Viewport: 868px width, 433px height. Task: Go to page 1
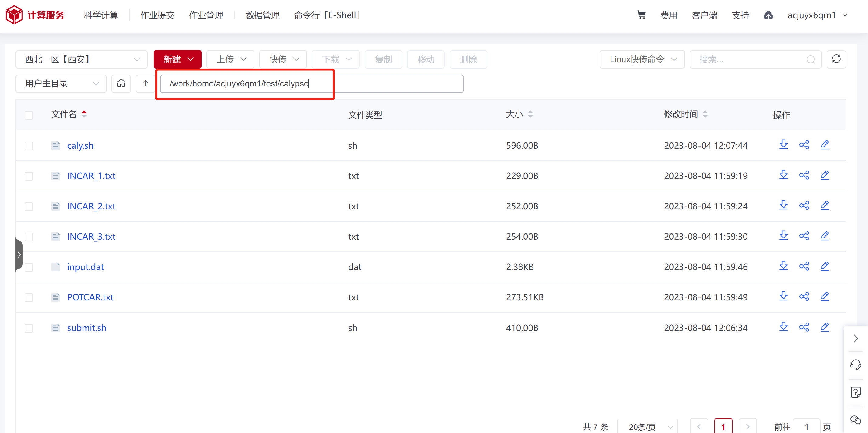point(723,426)
